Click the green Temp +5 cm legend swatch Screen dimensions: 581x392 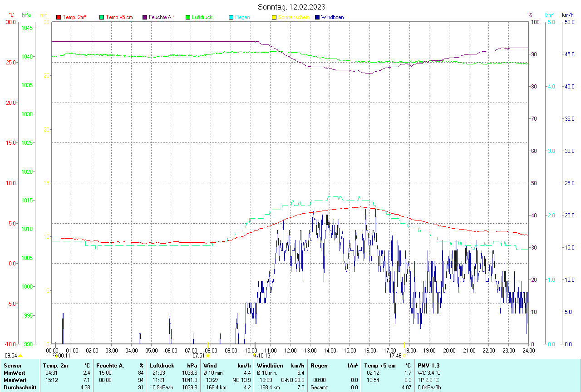pos(102,17)
